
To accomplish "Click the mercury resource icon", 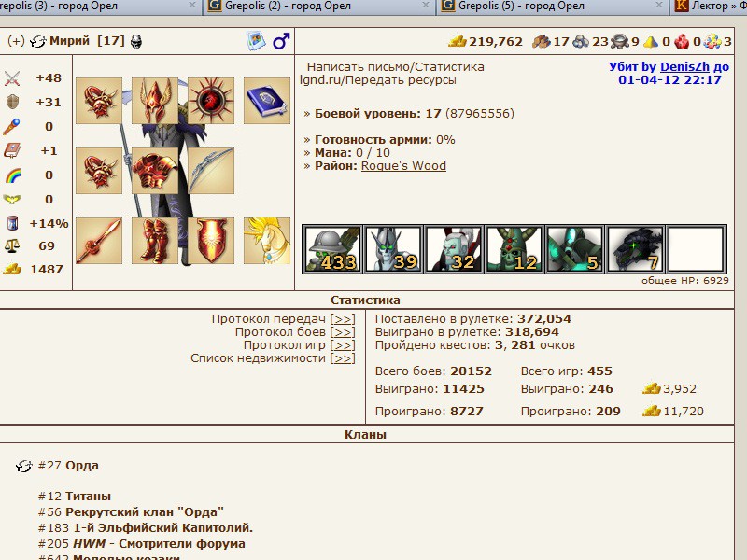I will click(619, 42).
